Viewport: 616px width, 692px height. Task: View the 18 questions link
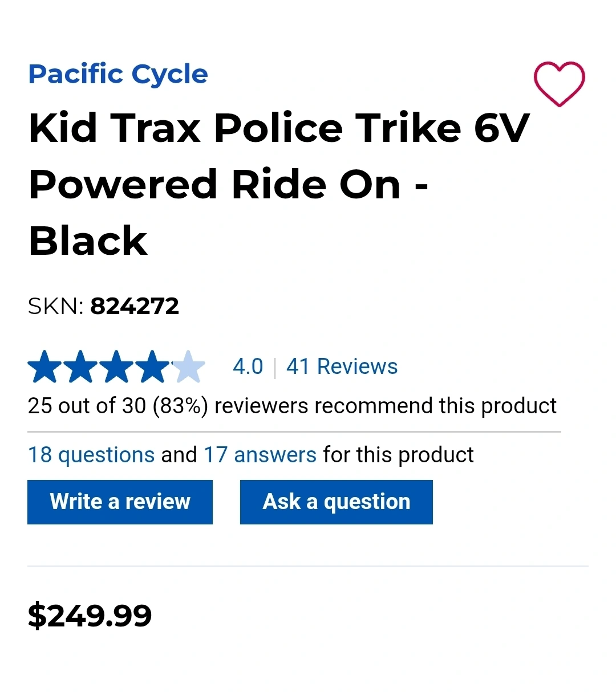click(x=91, y=455)
